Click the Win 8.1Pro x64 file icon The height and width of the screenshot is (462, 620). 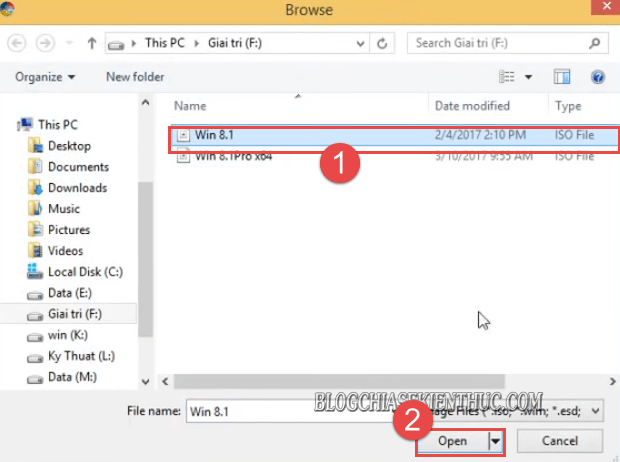pos(183,157)
